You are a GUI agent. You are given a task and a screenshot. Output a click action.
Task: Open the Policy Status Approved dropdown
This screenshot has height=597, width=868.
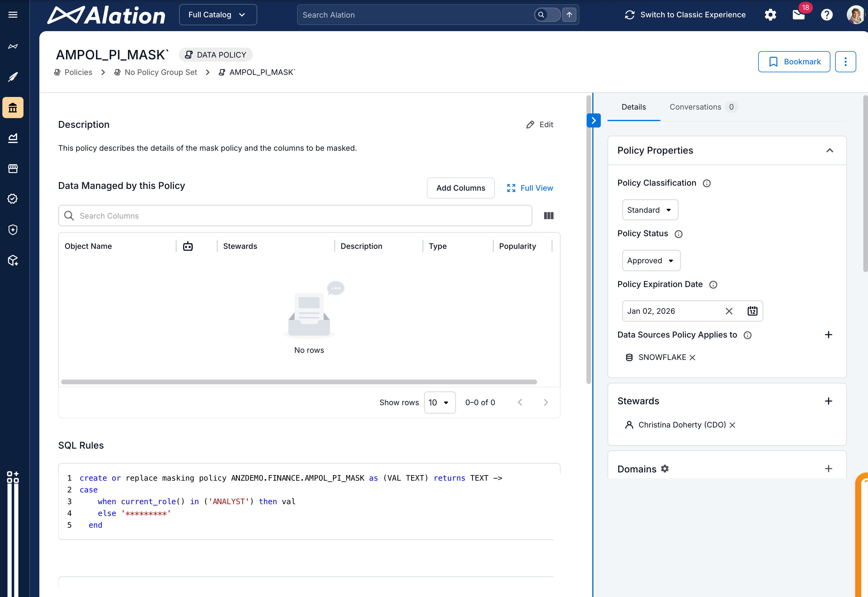tap(651, 261)
